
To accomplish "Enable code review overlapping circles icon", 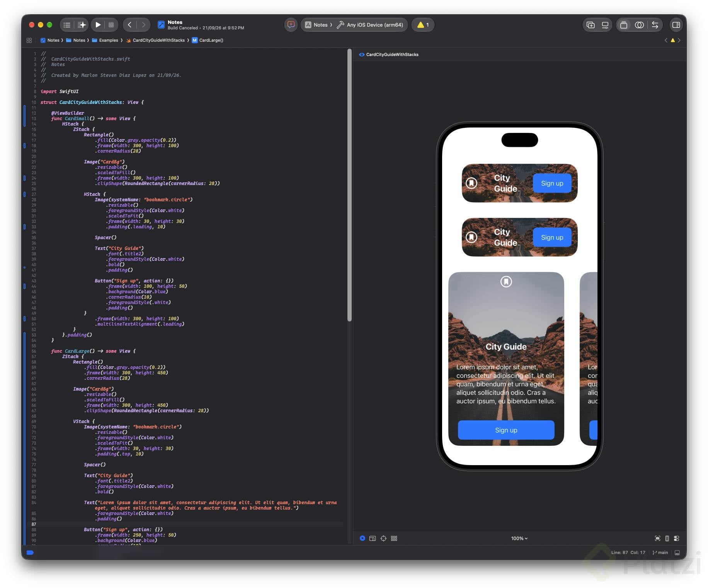I will click(x=639, y=25).
